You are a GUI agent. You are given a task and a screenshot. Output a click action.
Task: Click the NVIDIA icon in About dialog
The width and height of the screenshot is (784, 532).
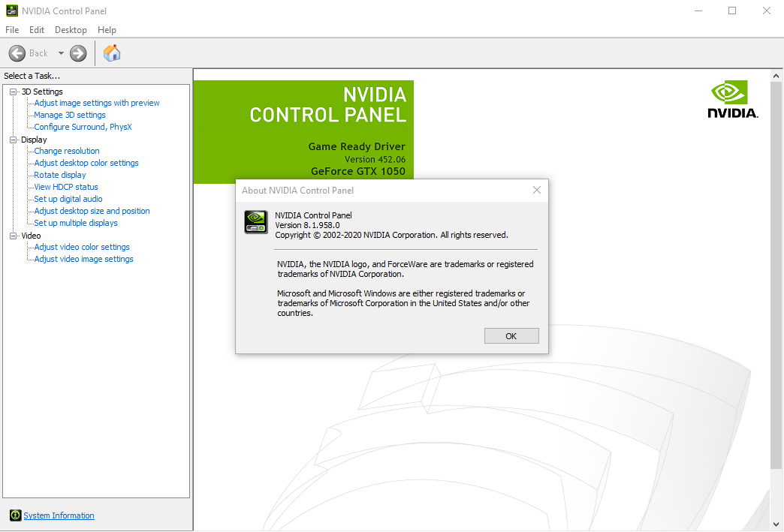[x=256, y=222]
